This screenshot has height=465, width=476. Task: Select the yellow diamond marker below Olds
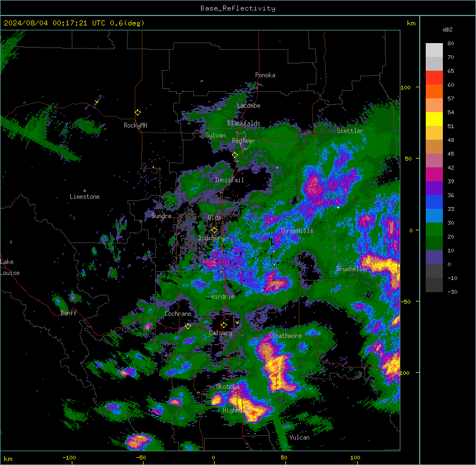(x=214, y=230)
